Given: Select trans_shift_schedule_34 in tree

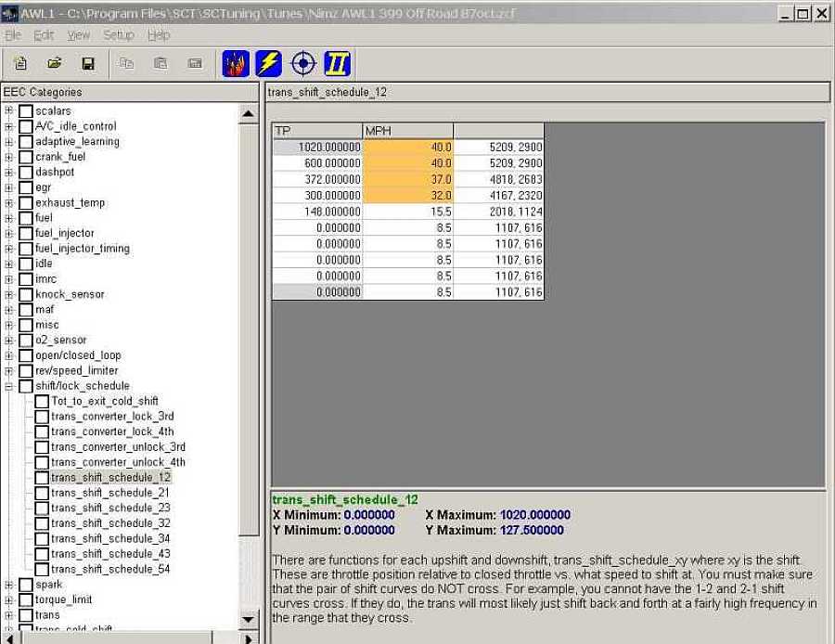Looking at the screenshot, I should tap(110, 538).
